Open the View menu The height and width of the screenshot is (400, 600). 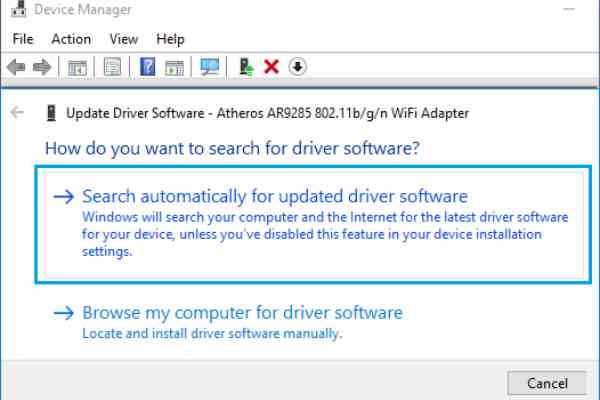(124, 39)
